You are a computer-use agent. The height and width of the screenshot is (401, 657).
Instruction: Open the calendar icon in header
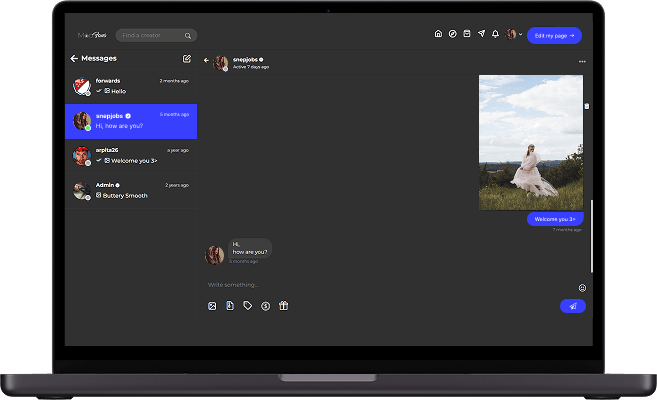tap(467, 34)
